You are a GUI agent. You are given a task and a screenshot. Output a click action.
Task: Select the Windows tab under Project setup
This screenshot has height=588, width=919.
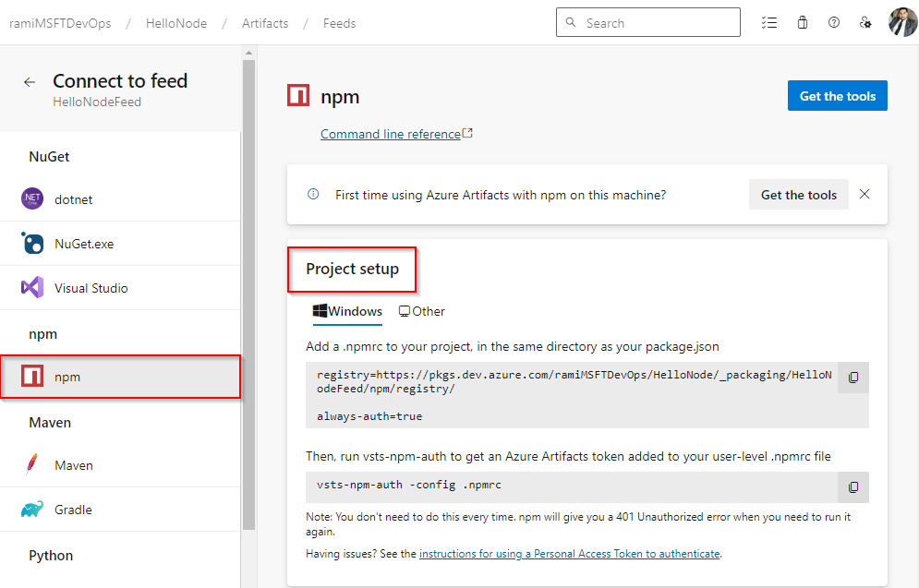[347, 311]
